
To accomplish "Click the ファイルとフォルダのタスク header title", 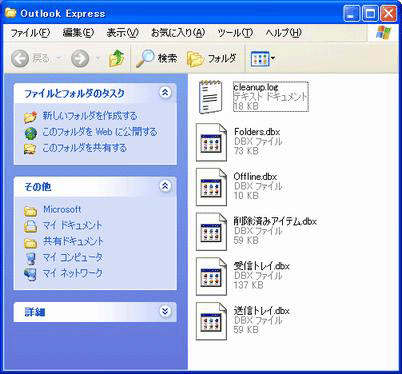I will point(74,93).
